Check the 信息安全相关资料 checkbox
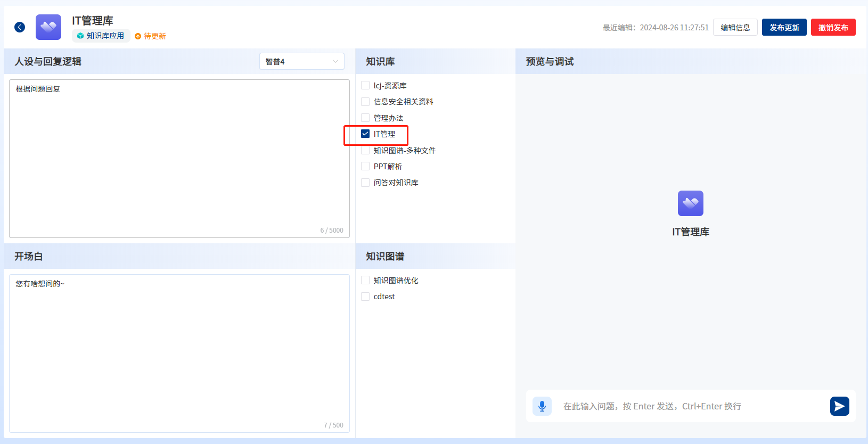Viewport: 868px width, 444px height. coord(365,102)
